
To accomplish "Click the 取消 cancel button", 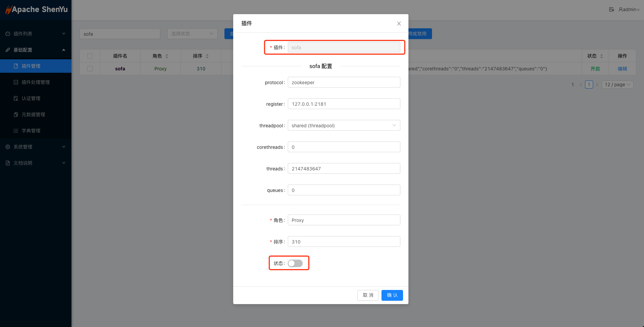I will tap(368, 295).
